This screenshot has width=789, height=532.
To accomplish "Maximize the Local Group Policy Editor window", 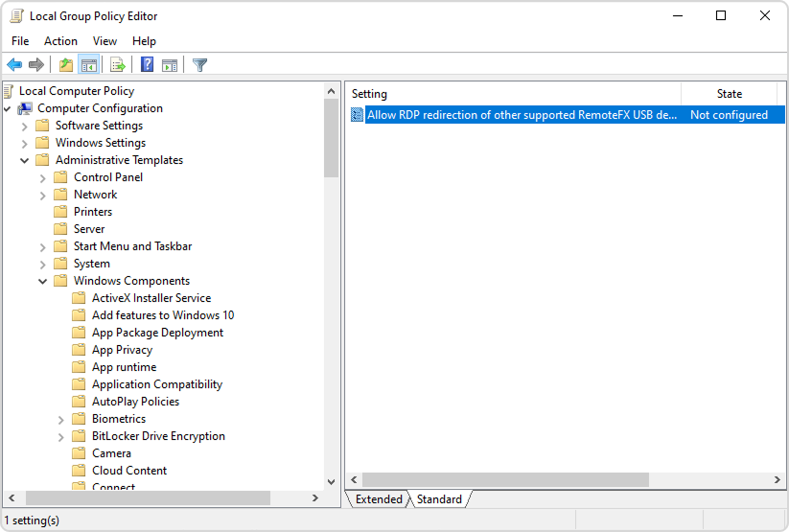I will (x=721, y=15).
